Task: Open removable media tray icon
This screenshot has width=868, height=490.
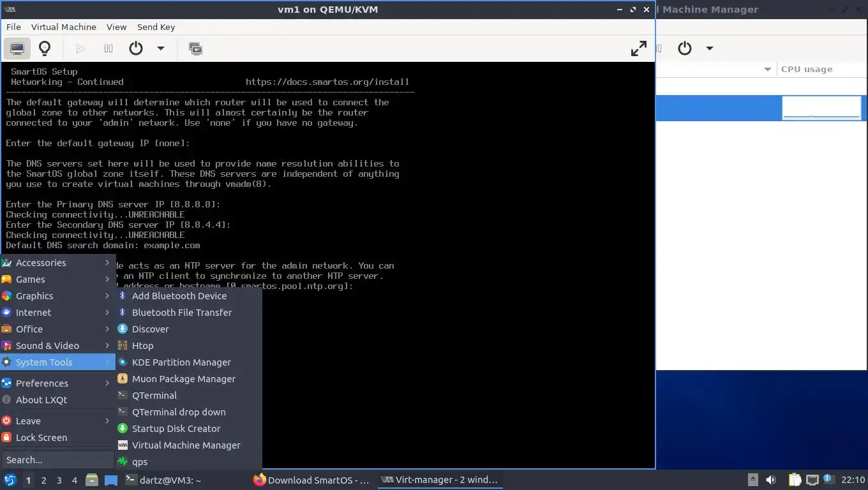Action: click(753, 480)
